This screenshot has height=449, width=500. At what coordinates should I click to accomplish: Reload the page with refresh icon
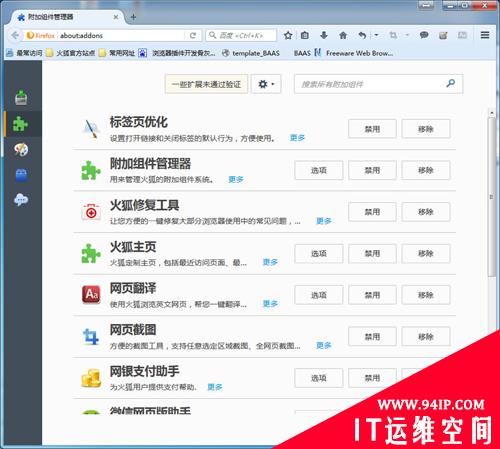coord(193,35)
